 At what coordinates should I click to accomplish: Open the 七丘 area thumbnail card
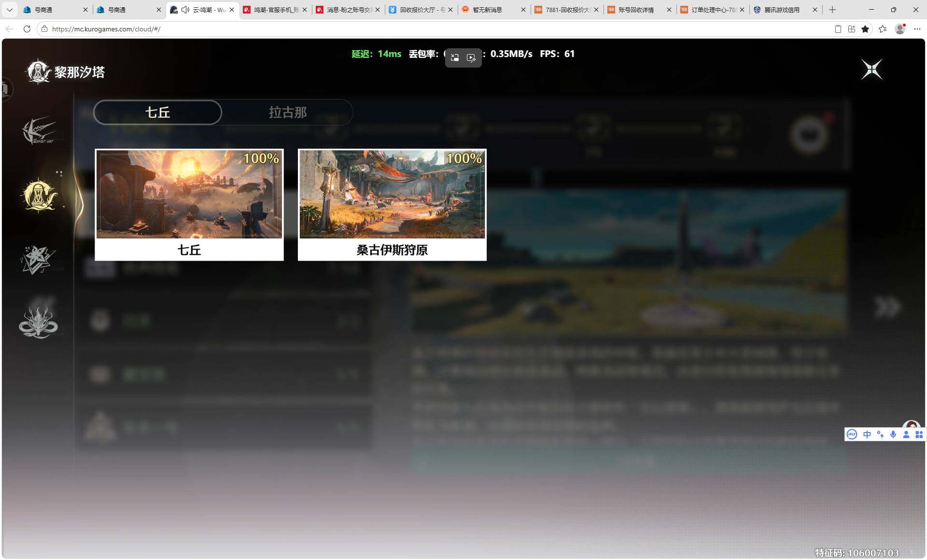pyautogui.click(x=189, y=205)
